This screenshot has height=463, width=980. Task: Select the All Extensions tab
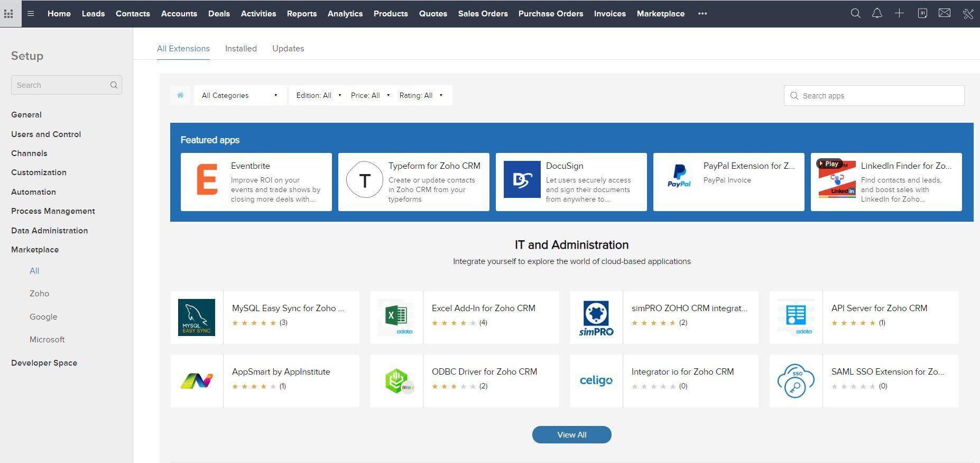183,49
